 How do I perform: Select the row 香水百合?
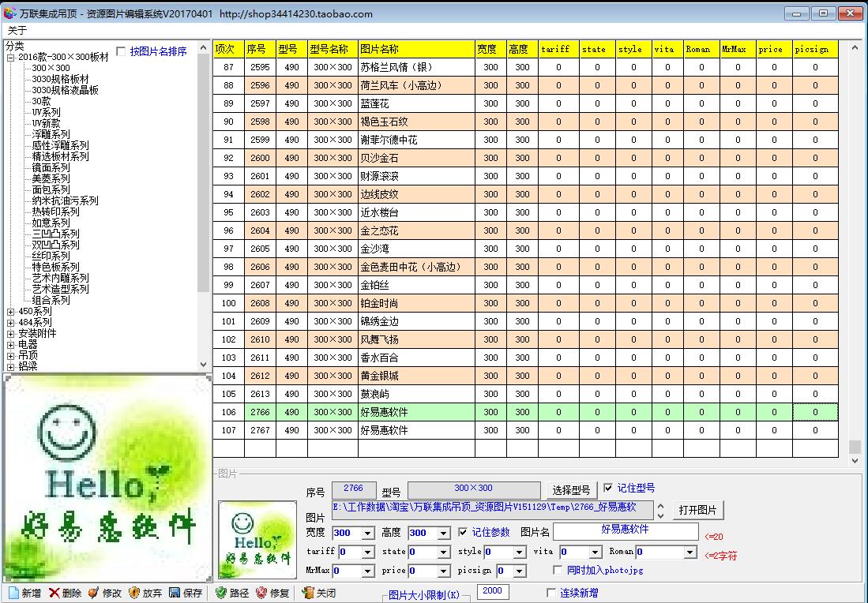[525, 358]
